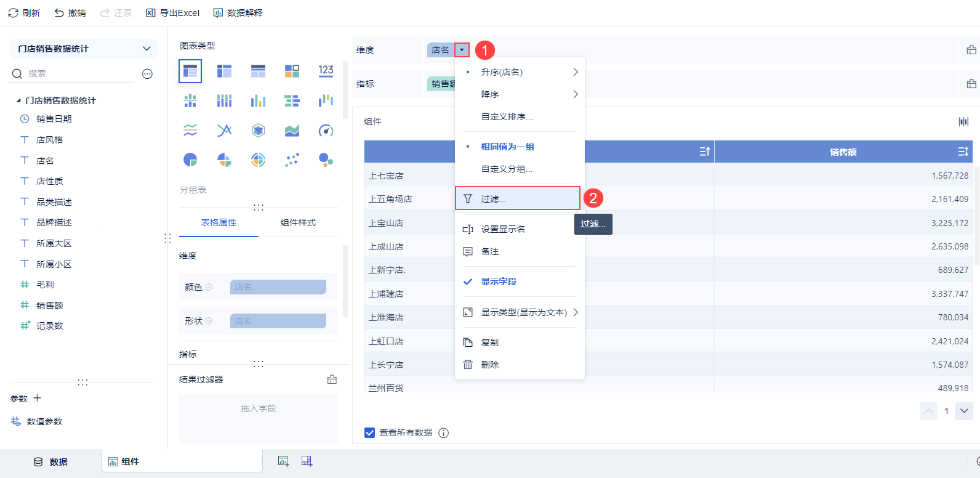Pick the partitioned line chart icon

click(190, 130)
